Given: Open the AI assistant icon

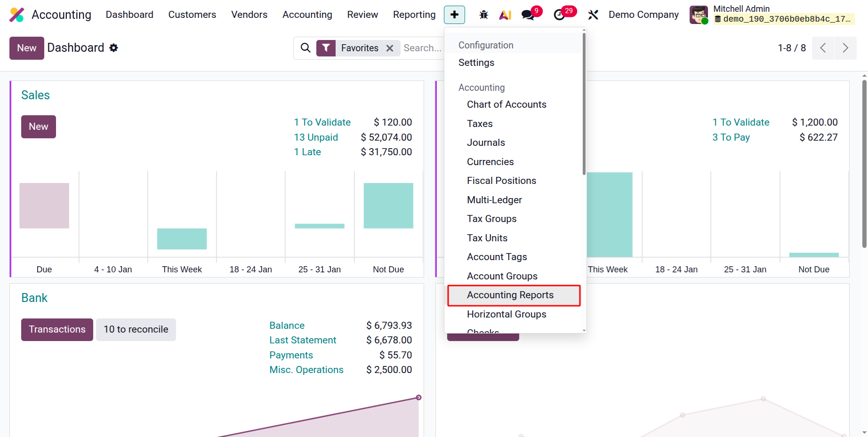Looking at the screenshot, I should click(505, 15).
